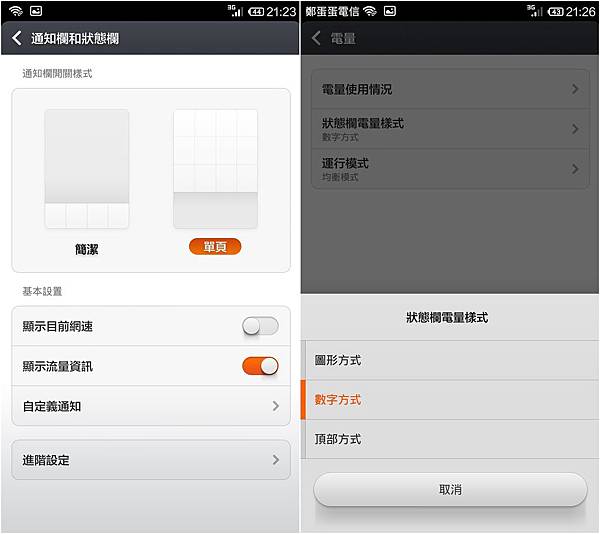Open 狀態欄電量樣式 row in dimmed list
Image resolution: width=600 pixels, height=534 pixels.
click(450, 129)
